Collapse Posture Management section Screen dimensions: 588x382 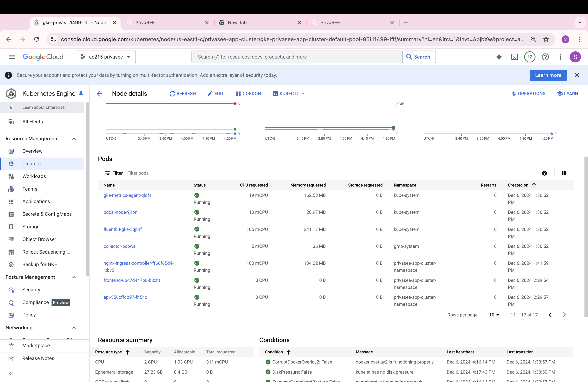click(74, 277)
